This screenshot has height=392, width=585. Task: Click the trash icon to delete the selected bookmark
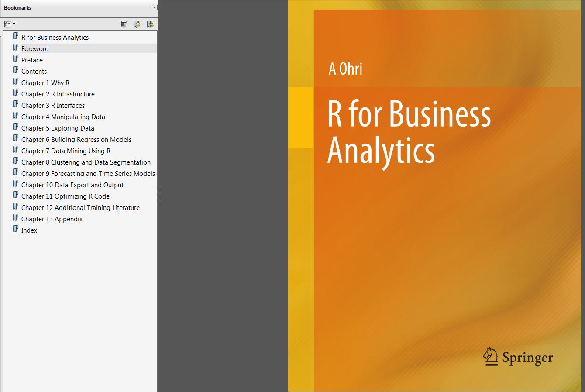click(x=124, y=24)
